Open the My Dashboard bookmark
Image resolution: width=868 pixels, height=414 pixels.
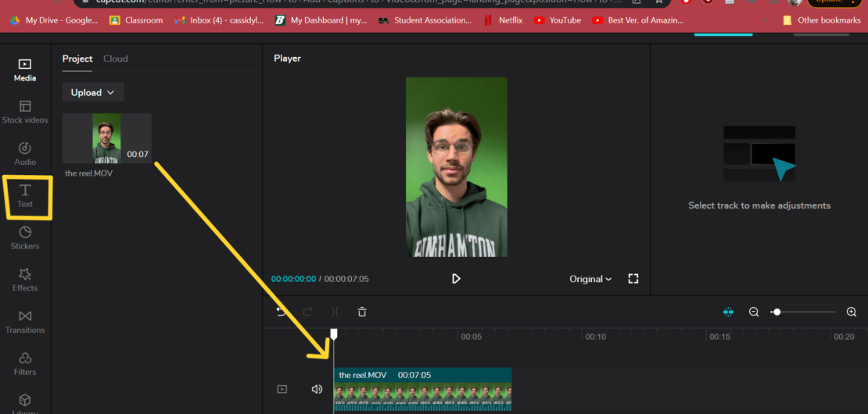[321, 20]
